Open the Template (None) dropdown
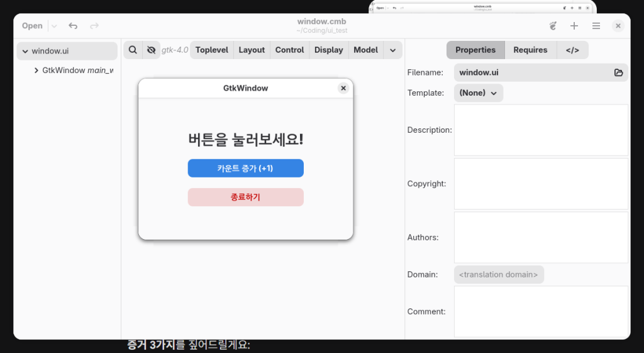 tap(478, 92)
